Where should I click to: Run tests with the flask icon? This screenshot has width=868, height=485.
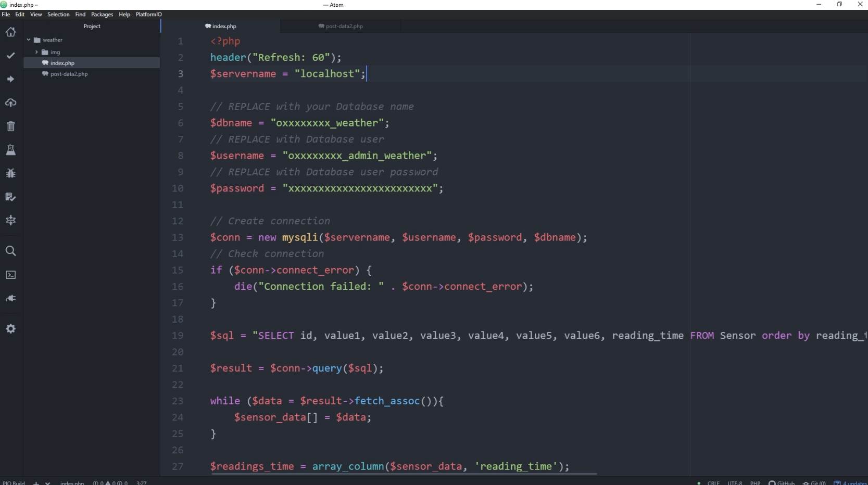click(x=10, y=150)
